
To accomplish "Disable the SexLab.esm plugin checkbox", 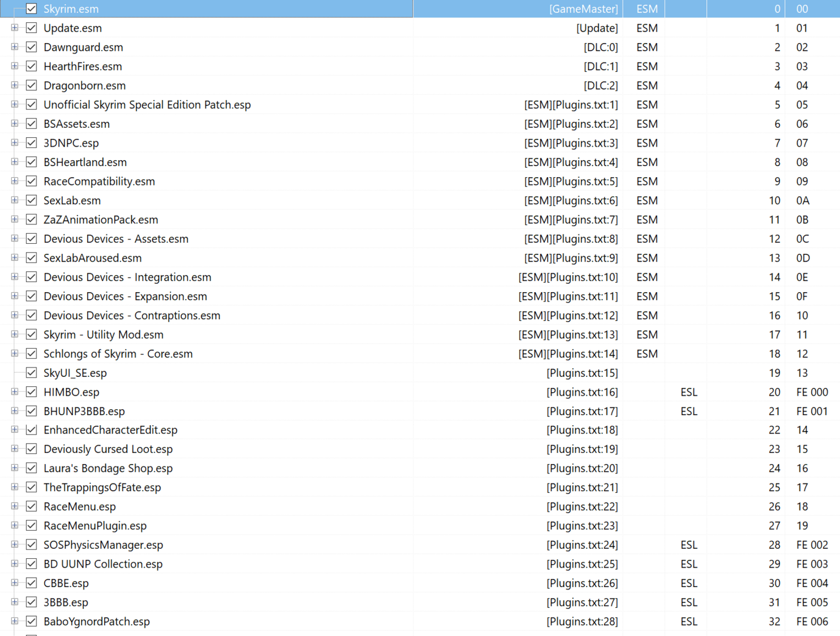I will tap(32, 200).
